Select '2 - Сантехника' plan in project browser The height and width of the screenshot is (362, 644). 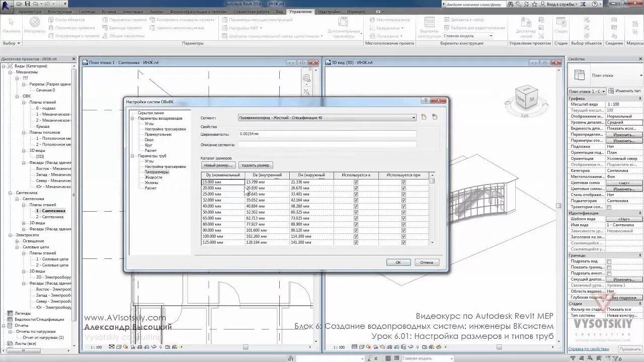[x=49, y=217]
